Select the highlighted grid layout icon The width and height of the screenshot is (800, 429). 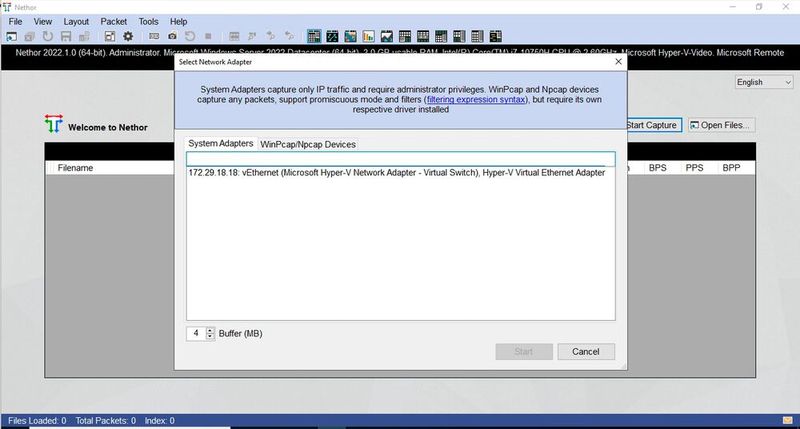coord(314,36)
